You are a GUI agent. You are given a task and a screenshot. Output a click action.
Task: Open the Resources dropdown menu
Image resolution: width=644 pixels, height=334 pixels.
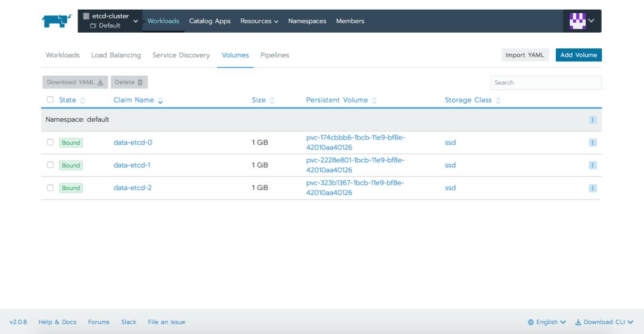coord(259,21)
